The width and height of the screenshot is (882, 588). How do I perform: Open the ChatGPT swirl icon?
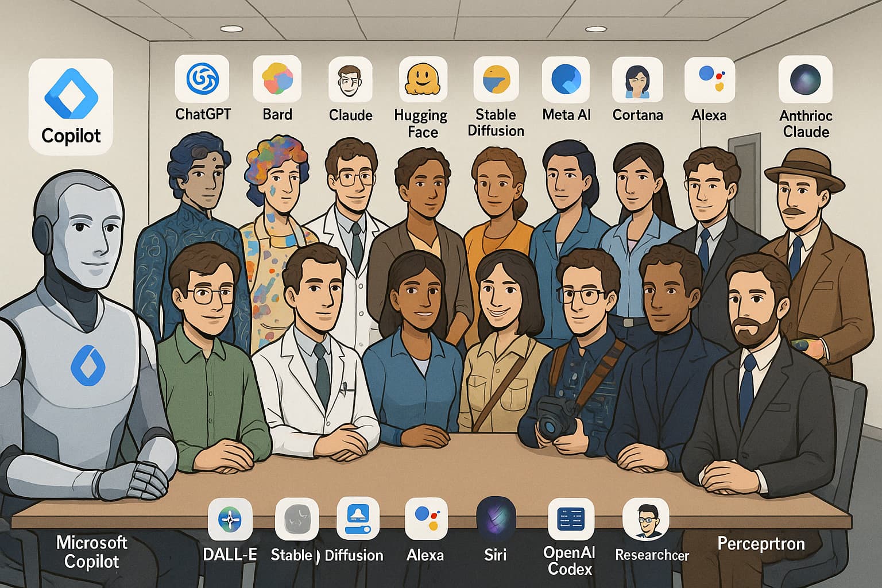202,79
